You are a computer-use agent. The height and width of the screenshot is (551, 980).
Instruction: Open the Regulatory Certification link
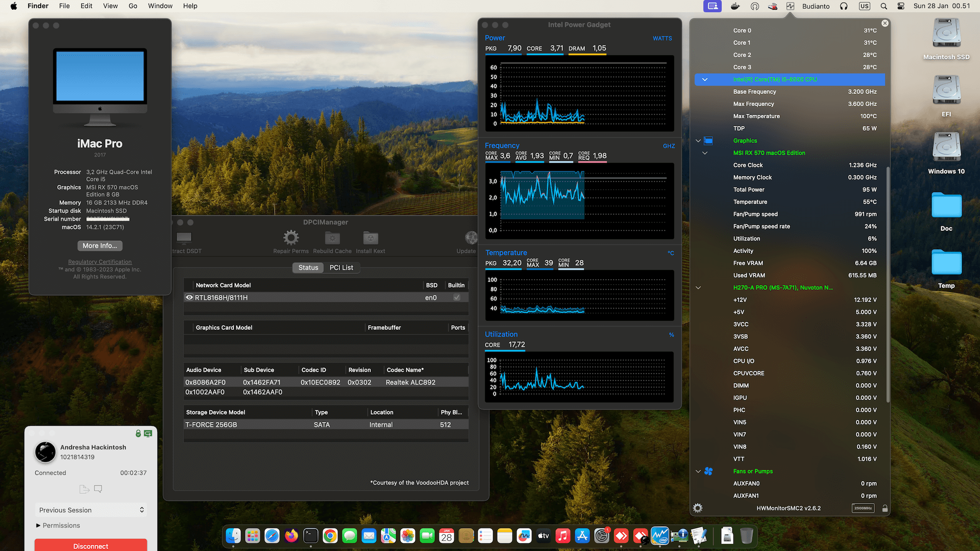coord(100,261)
